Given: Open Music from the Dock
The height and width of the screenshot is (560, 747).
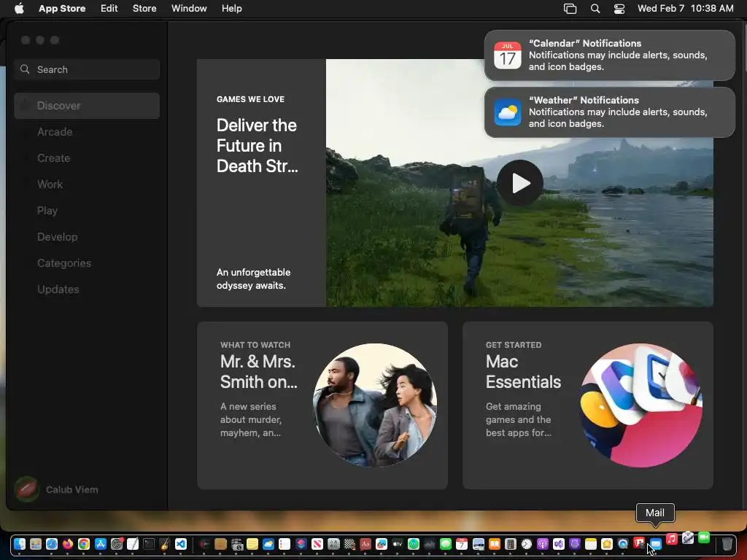Looking at the screenshot, I should (x=672, y=539).
